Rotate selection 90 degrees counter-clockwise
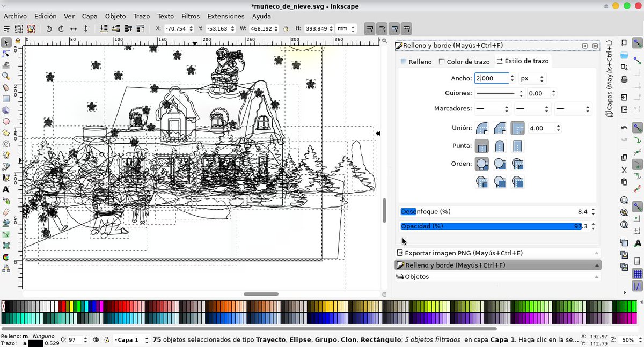This screenshot has width=644, height=347. (49, 28)
